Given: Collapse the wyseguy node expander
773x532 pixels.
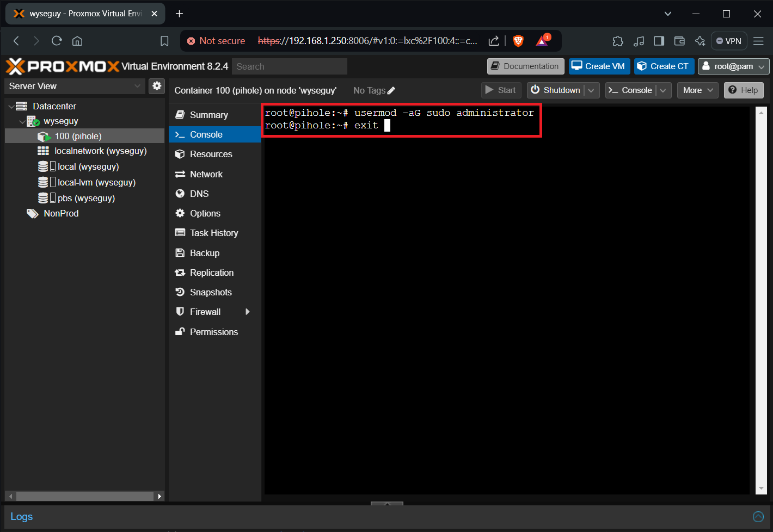Looking at the screenshot, I should point(22,121).
